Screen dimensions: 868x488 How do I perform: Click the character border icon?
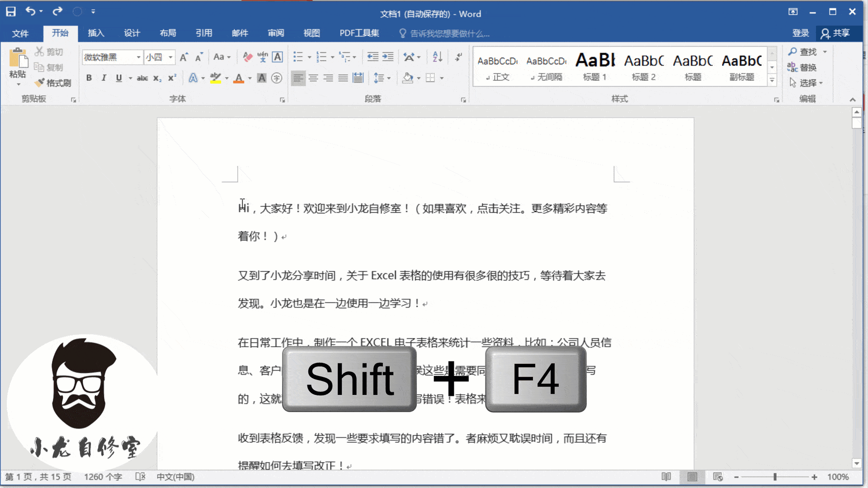(278, 57)
